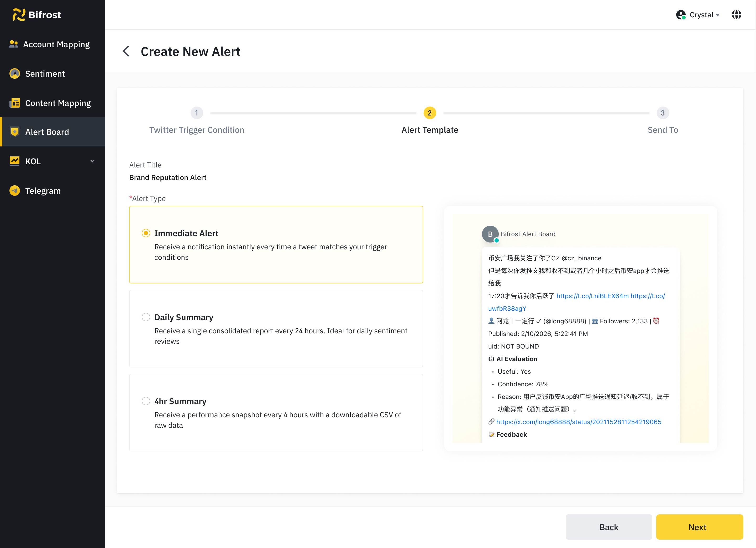The width and height of the screenshot is (756, 548).
Task: Open language selector globe icon
Action: pyautogui.click(x=736, y=15)
